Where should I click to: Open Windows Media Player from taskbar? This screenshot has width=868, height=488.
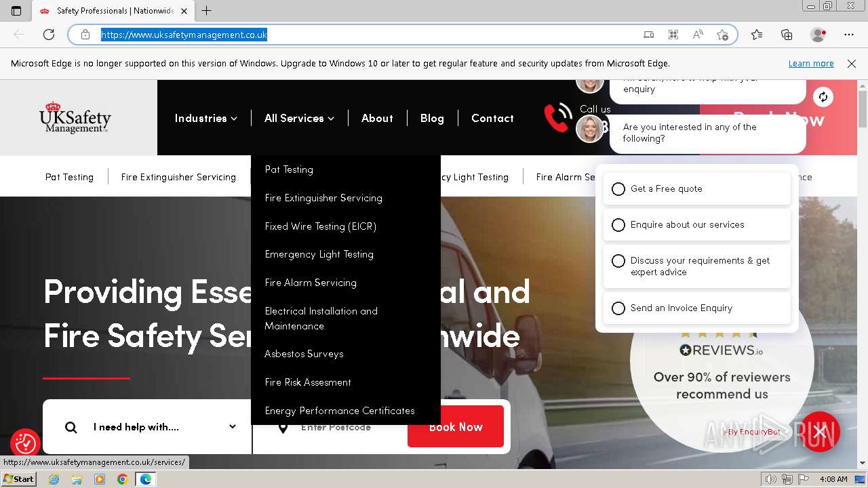pos(100,479)
